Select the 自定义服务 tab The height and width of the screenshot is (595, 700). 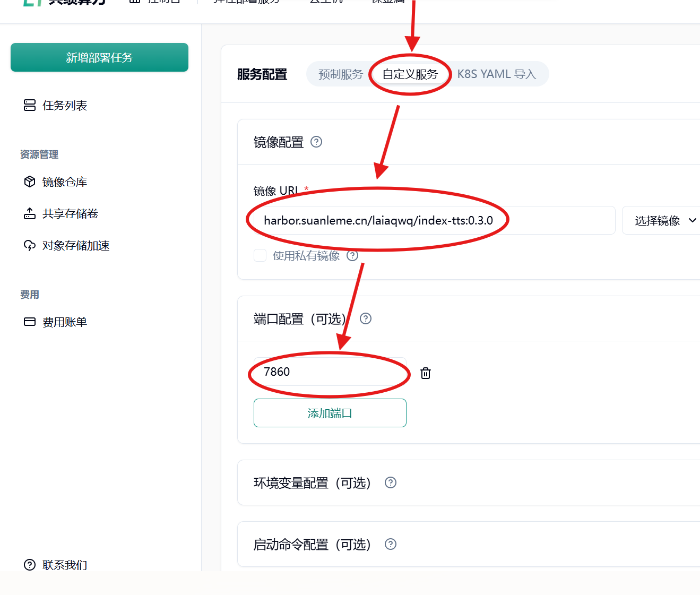tap(410, 74)
